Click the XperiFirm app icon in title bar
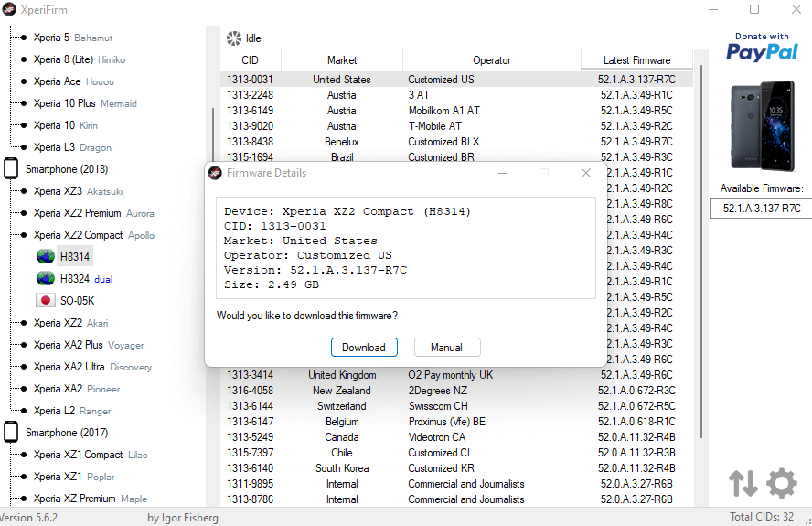 tap(9, 9)
